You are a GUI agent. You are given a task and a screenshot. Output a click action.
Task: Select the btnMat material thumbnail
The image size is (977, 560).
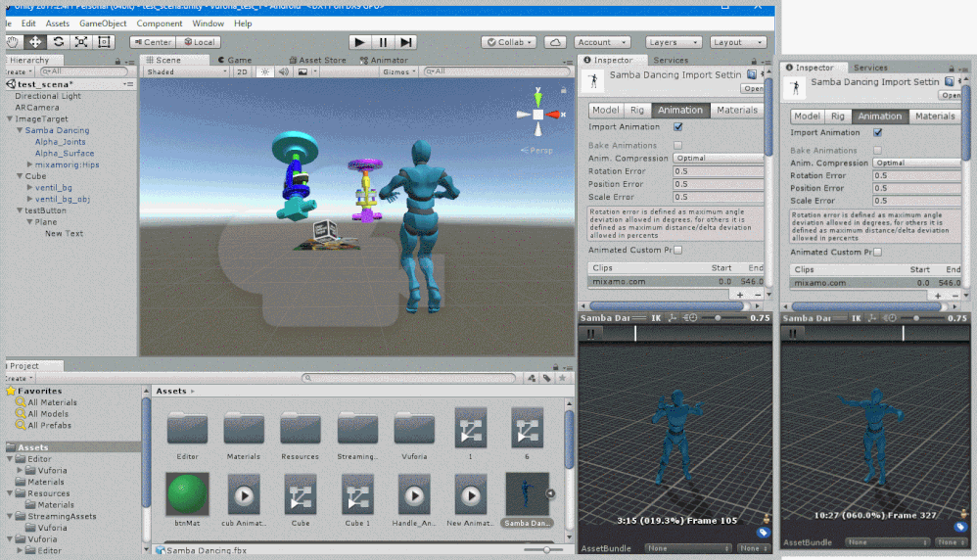coord(186,494)
